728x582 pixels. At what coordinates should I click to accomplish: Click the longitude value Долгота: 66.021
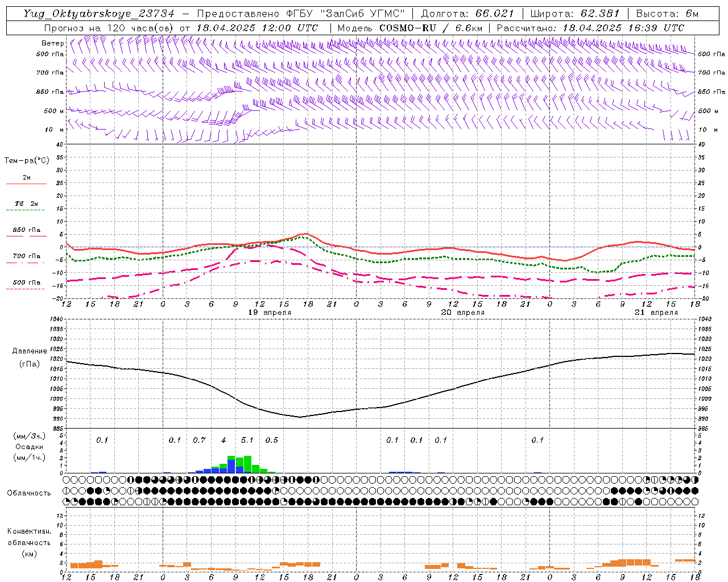tap(468, 14)
